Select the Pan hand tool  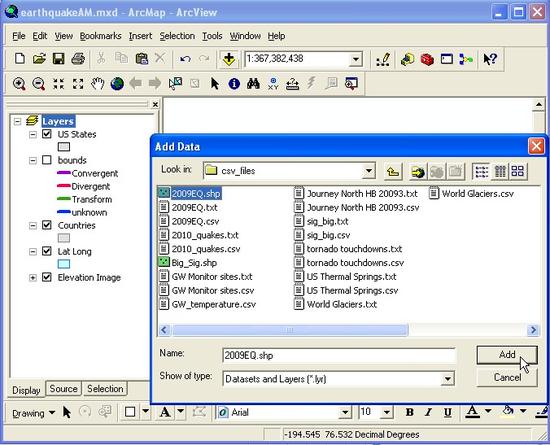[98, 84]
